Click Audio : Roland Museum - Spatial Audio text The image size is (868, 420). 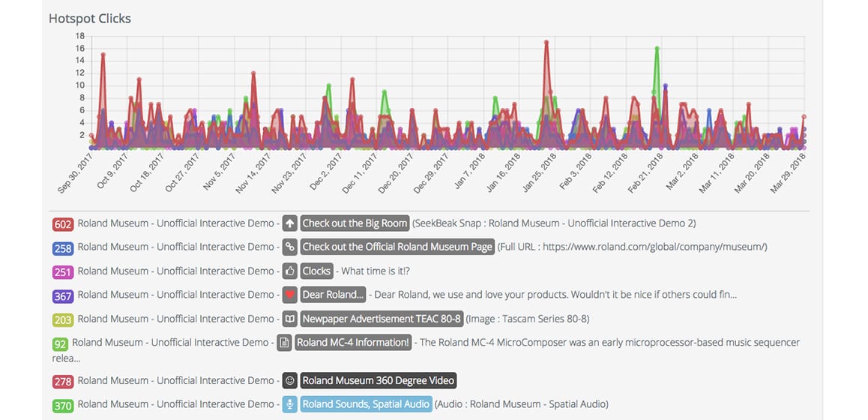522,404
